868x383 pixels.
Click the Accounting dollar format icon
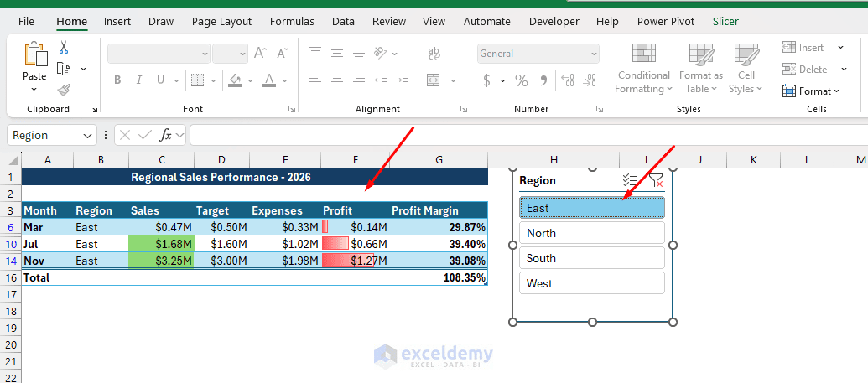click(x=486, y=80)
